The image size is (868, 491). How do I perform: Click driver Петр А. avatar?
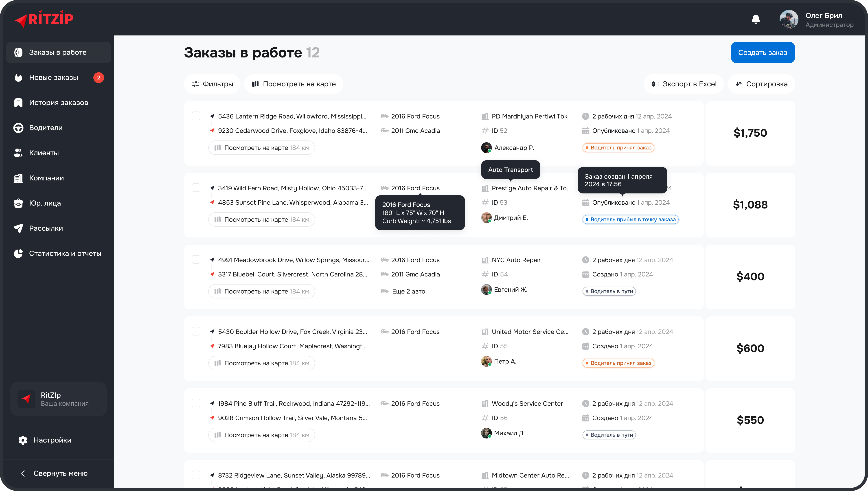(486, 362)
